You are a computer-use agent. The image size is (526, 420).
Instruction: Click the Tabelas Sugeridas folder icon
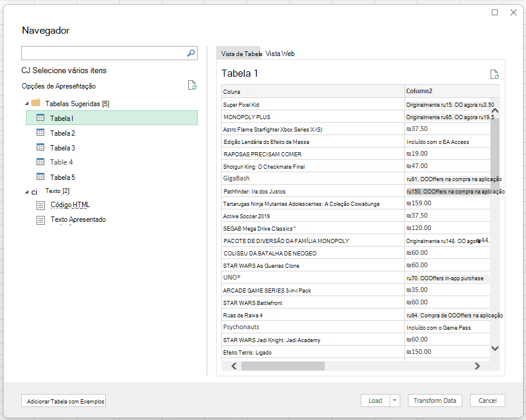[x=35, y=103]
